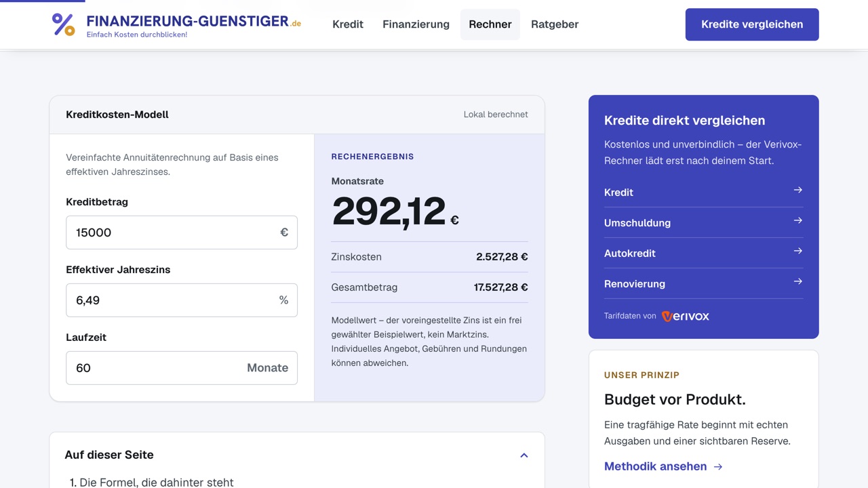Select the Zinskosten value 2.527,28 €

tap(502, 257)
